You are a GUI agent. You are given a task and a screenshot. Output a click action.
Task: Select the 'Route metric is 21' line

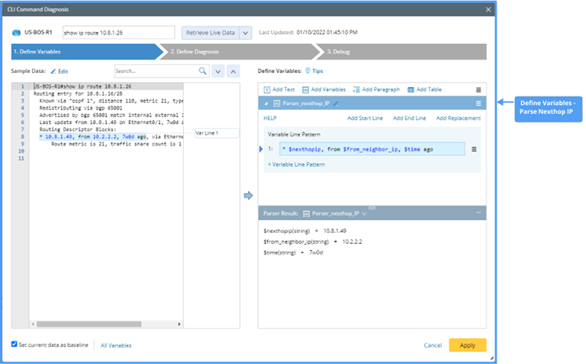pyautogui.click(x=116, y=144)
